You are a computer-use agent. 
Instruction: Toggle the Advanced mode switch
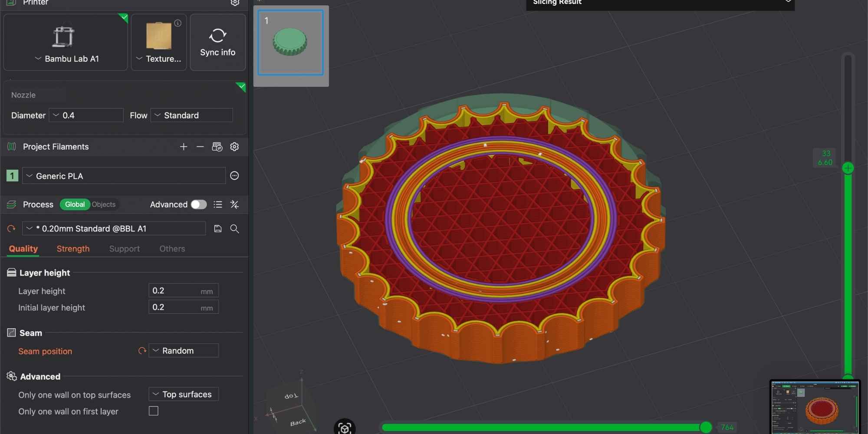(199, 204)
